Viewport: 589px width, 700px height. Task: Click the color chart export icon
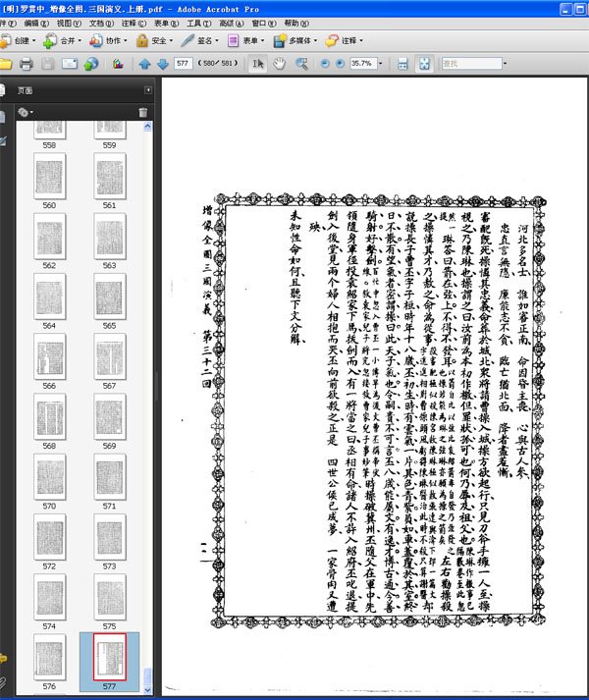[118, 64]
